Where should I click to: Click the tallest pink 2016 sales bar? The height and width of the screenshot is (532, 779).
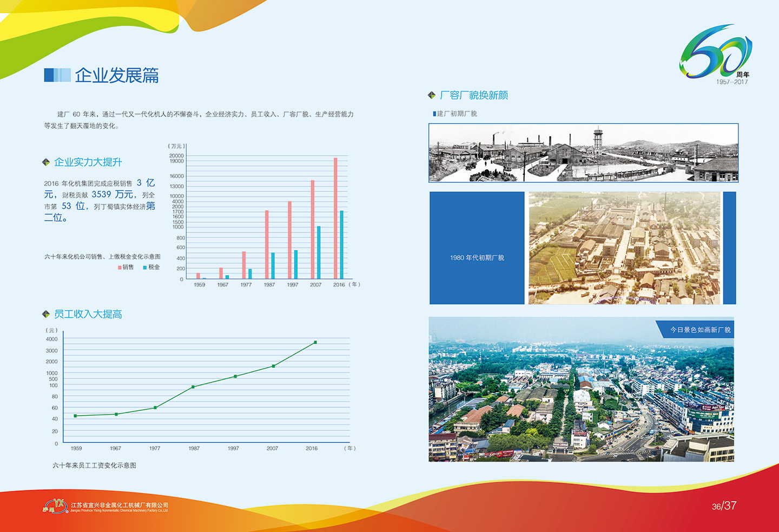[x=335, y=218]
